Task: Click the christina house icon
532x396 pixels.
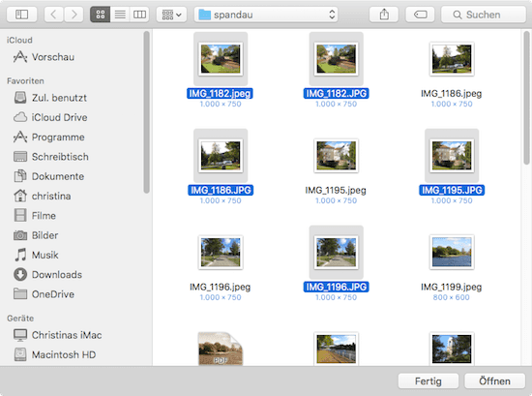Action: coord(20,196)
